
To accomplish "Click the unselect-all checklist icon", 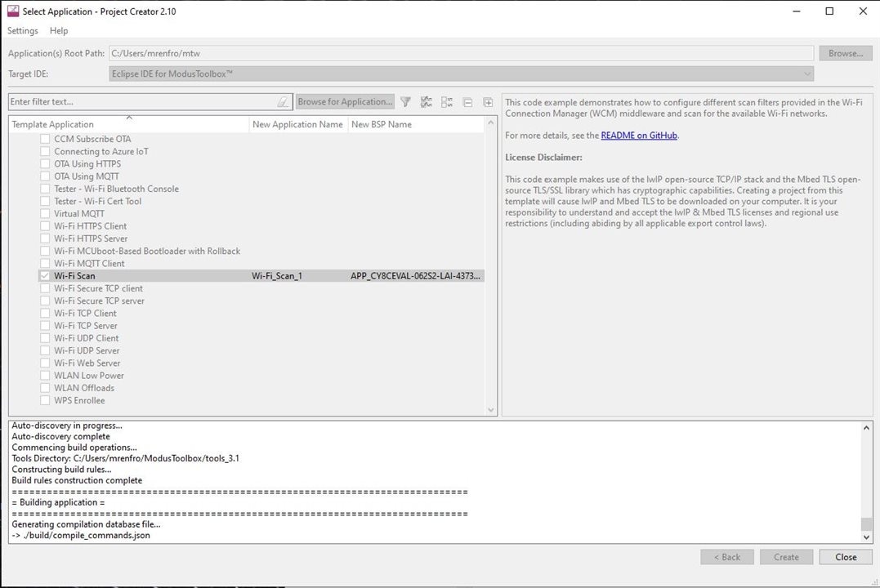I will coord(447,101).
